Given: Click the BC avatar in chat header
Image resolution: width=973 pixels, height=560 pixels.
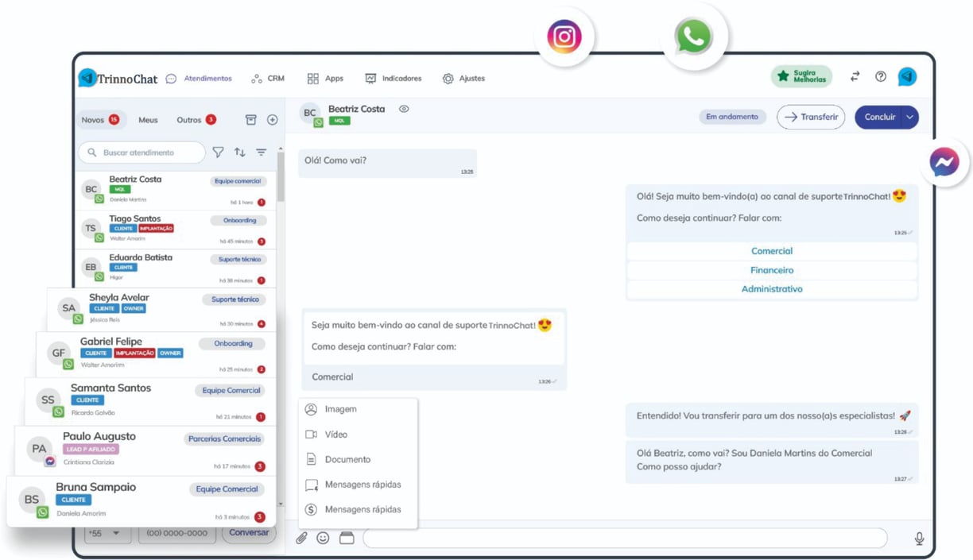Looking at the screenshot, I should coord(310,114).
